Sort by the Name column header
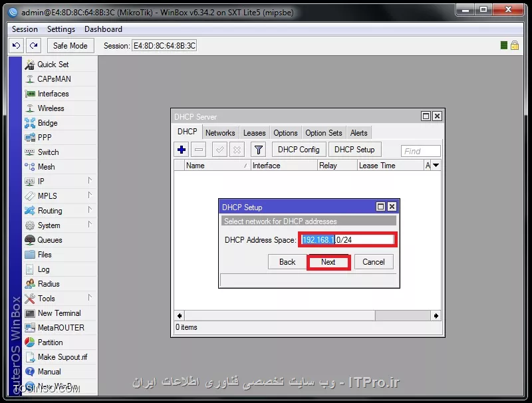Screen dimensions: 532x403 (x=217, y=166)
